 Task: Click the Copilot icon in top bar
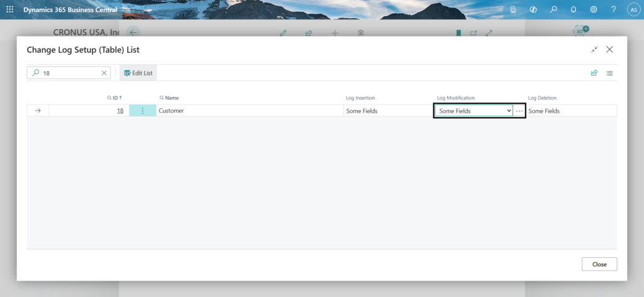click(533, 9)
